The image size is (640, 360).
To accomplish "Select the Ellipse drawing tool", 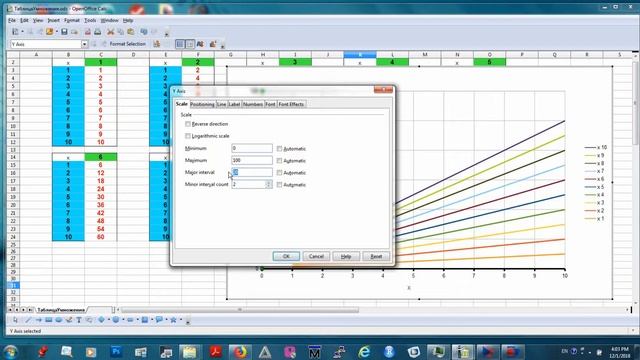I will tap(59, 320).
